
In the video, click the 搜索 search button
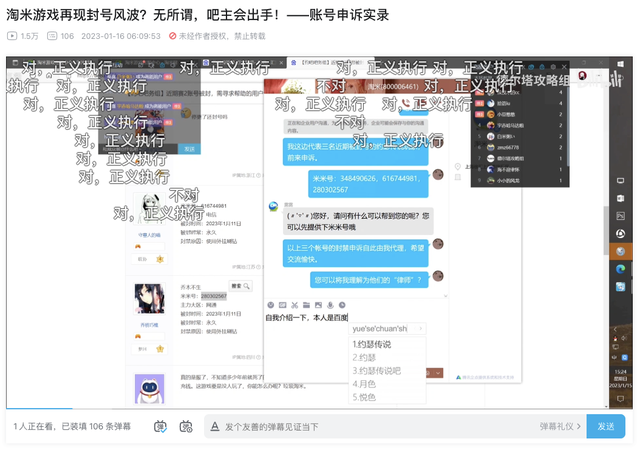coord(240,286)
